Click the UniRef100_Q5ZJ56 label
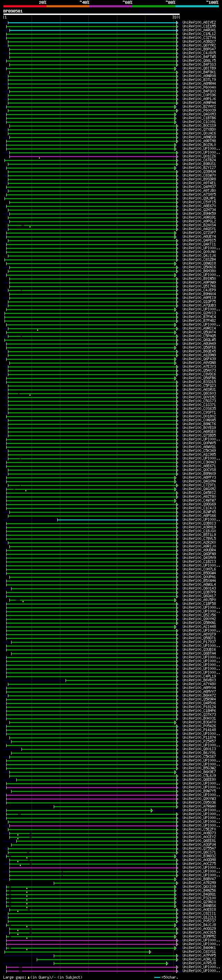Image resolution: width=222 pixels, height=980 pixels. (199, 615)
